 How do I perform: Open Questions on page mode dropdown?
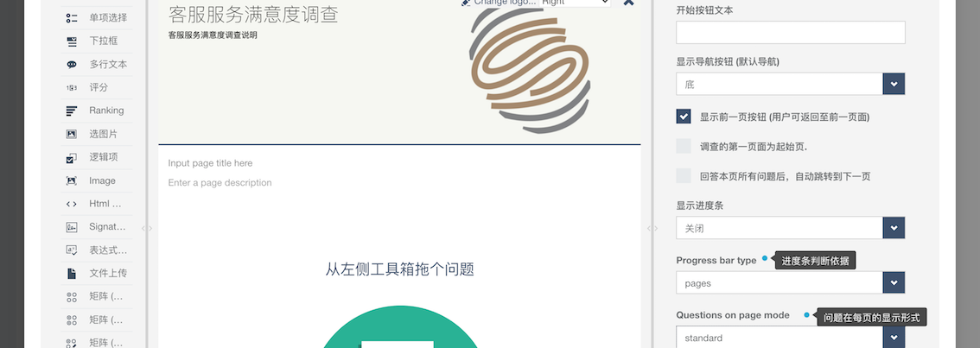pos(791,338)
